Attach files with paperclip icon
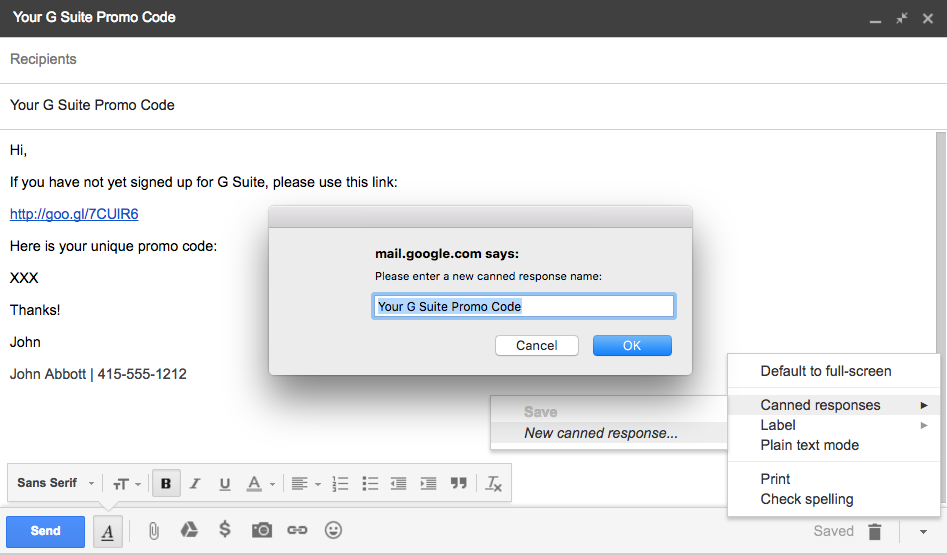 point(154,531)
